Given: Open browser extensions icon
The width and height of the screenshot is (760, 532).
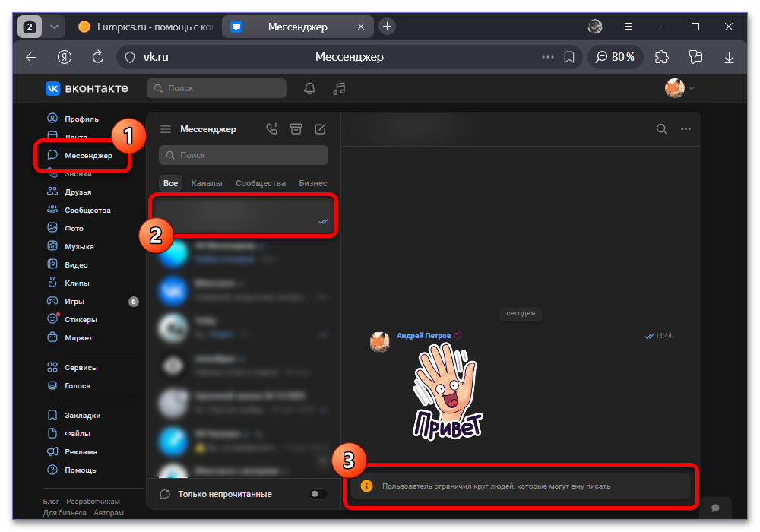Looking at the screenshot, I should [x=662, y=57].
